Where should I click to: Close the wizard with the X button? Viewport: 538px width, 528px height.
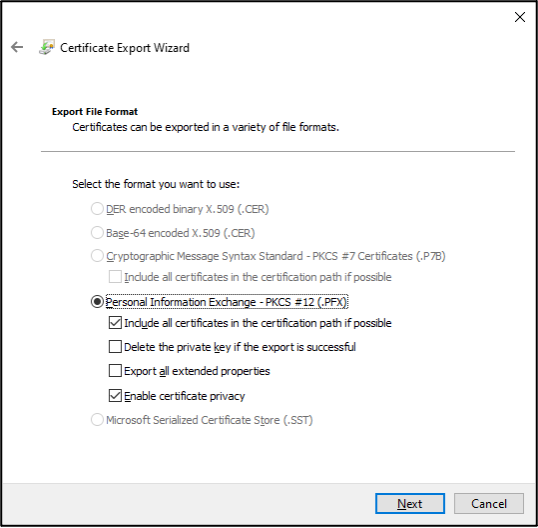(519, 17)
